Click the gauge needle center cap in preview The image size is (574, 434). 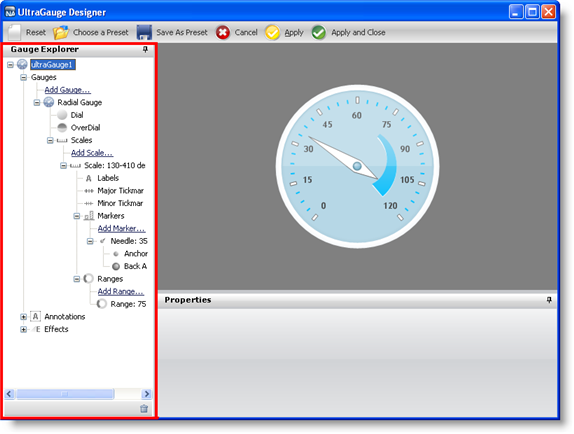click(357, 166)
